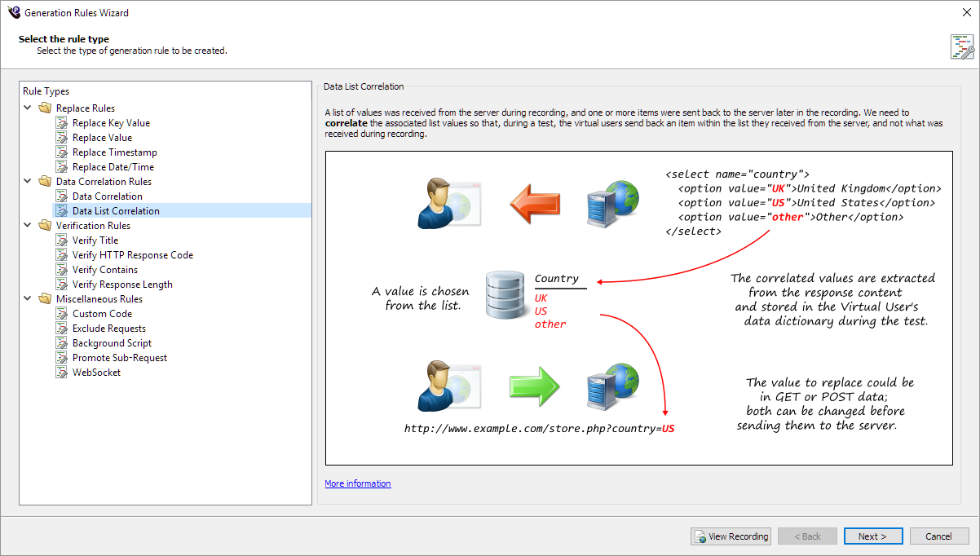Viewport: 980px width, 556px height.
Task: Click the View Recording button
Action: pos(731,536)
